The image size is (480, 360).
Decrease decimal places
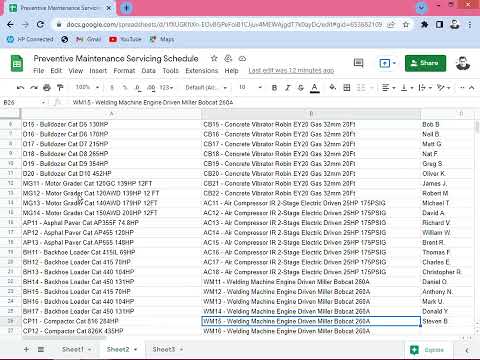coord(137,88)
